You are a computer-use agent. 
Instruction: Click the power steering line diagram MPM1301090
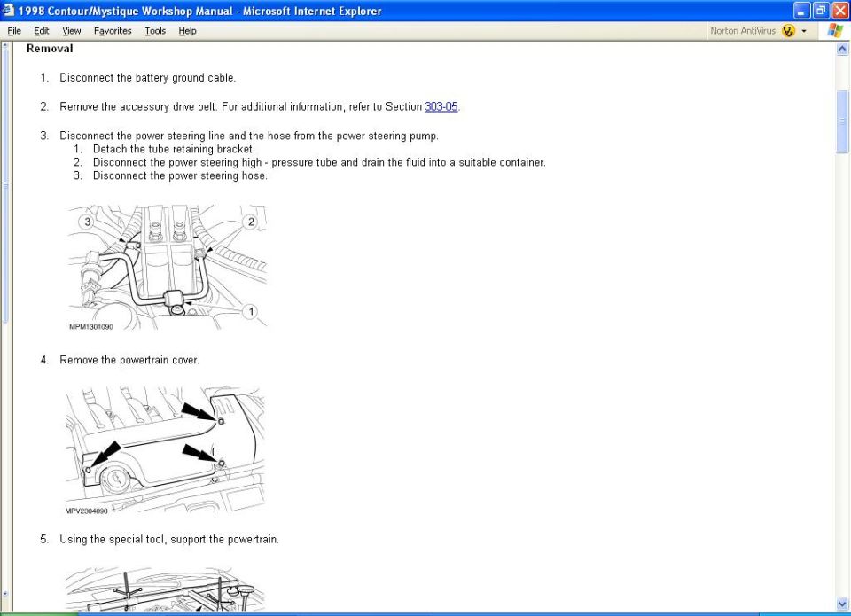click(168, 268)
